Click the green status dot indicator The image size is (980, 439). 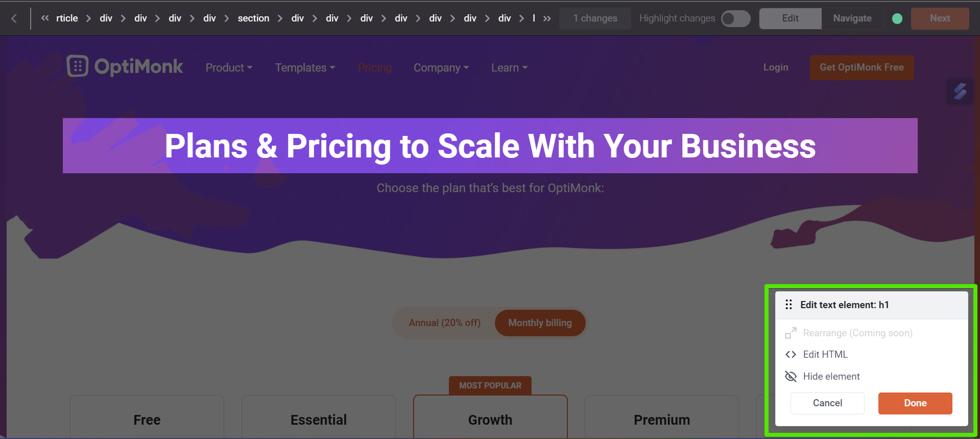click(897, 18)
